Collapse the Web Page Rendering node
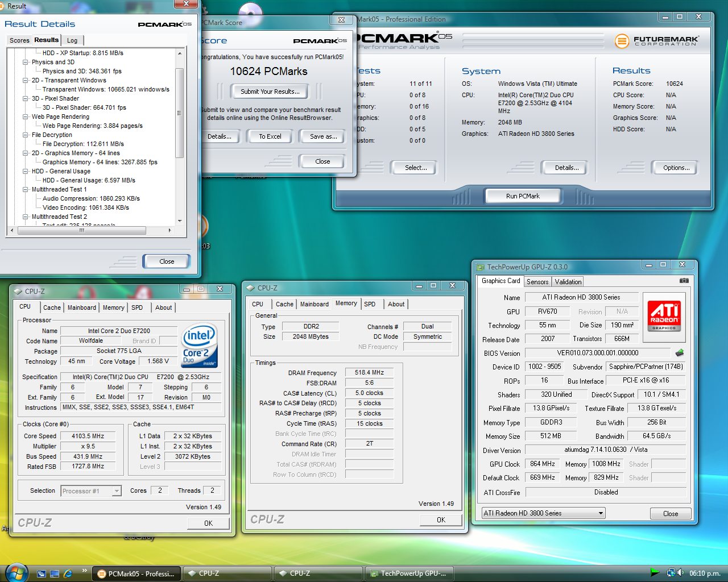Screen dimensions: 728x582 [26, 117]
